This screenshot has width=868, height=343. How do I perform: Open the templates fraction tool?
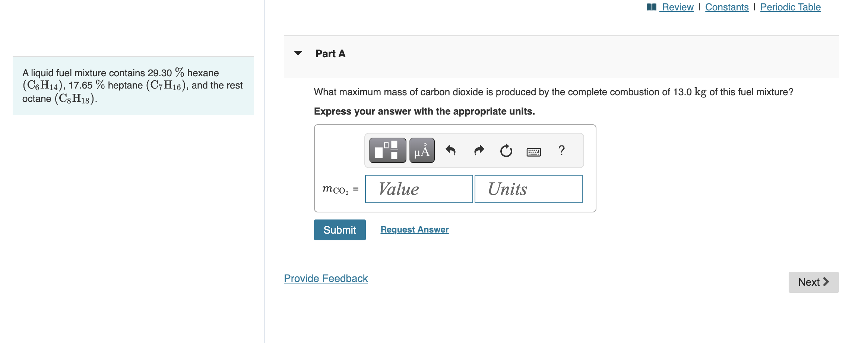pos(387,150)
